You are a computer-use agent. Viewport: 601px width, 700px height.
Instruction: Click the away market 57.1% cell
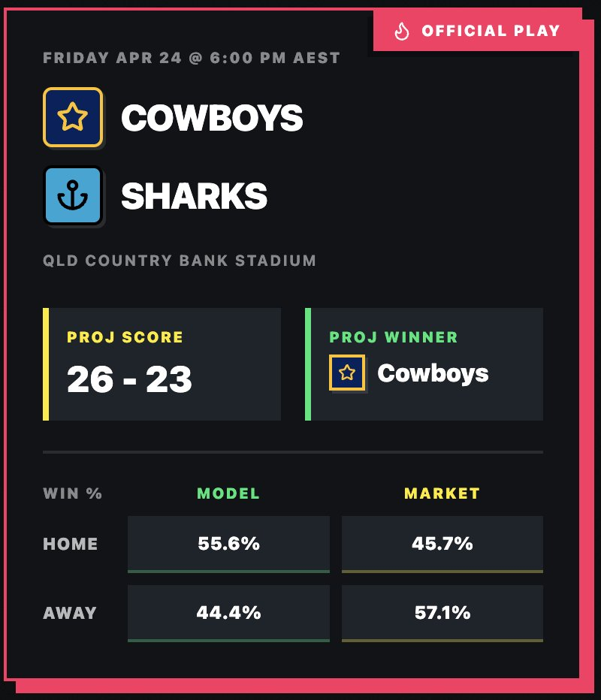tap(442, 614)
